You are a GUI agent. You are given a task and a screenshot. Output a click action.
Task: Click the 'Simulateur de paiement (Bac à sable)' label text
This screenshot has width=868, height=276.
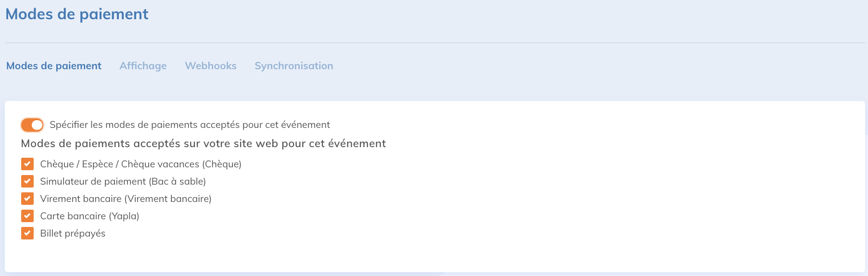point(123,182)
